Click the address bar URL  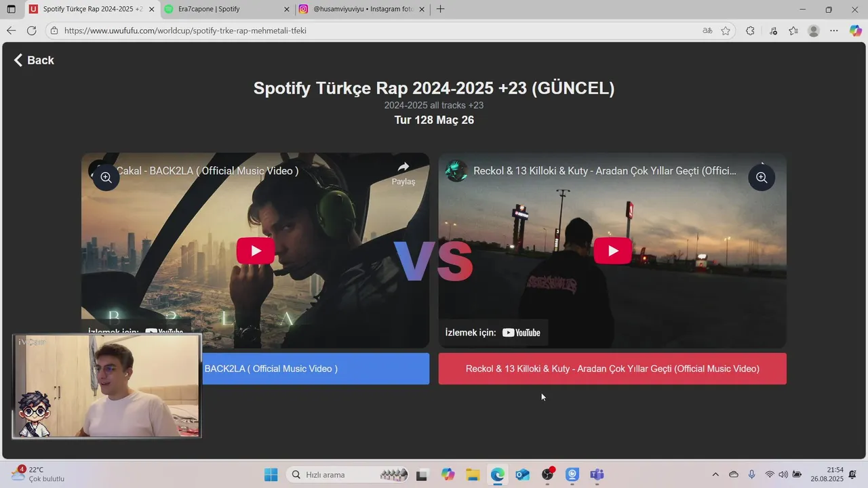click(x=185, y=30)
